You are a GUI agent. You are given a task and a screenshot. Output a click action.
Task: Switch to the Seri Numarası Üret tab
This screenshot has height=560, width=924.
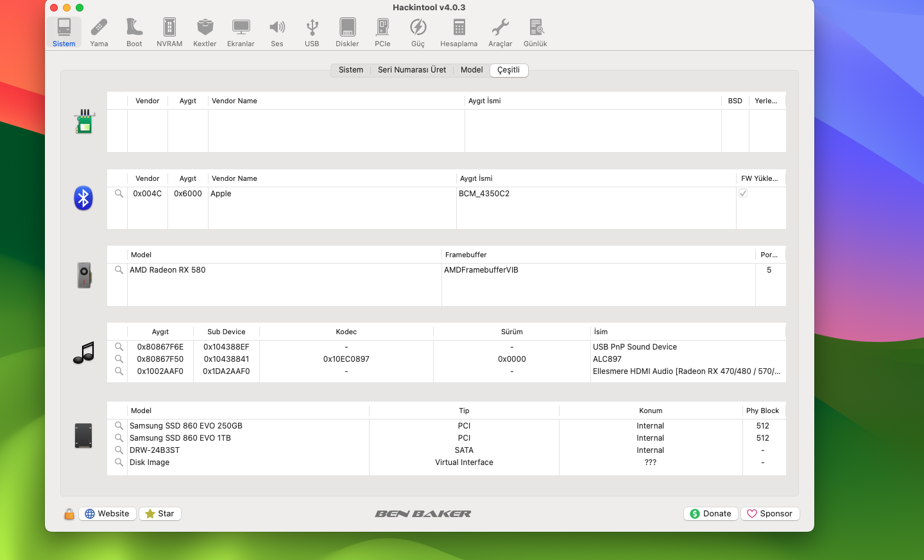pos(411,70)
